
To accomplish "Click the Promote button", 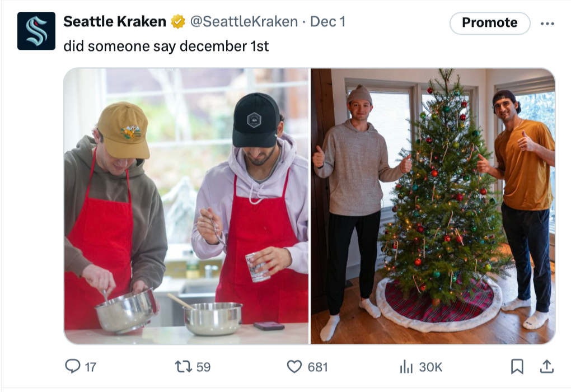I will coord(490,23).
